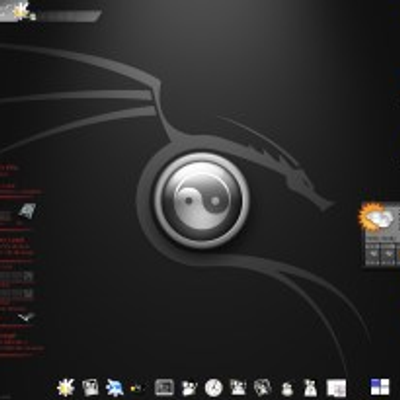400x400 pixels.
Task: Click the white checkmark-shaped icon in left sidebar
Action: point(26,317)
